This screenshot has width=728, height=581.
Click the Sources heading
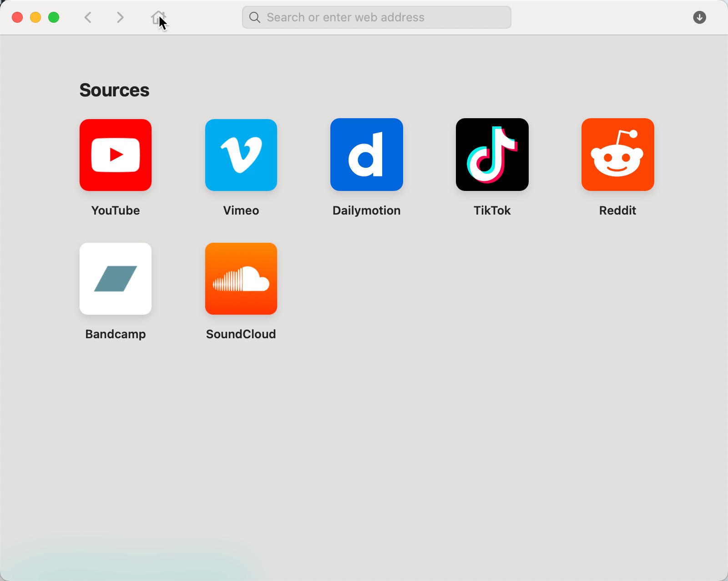[114, 90]
